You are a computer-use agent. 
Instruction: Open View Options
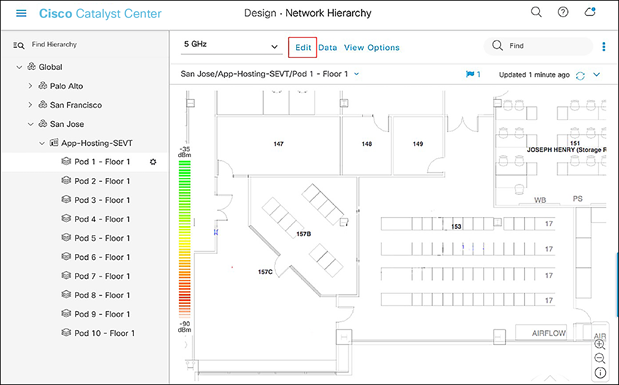point(371,47)
